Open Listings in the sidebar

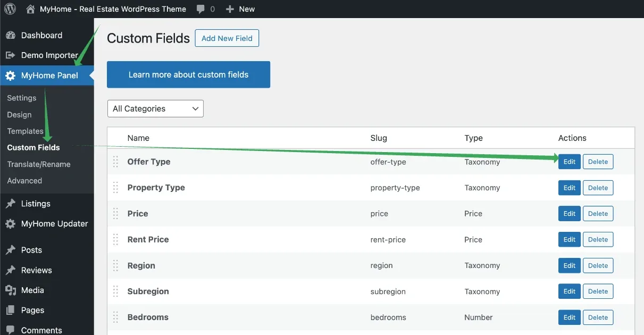tap(36, 204)
